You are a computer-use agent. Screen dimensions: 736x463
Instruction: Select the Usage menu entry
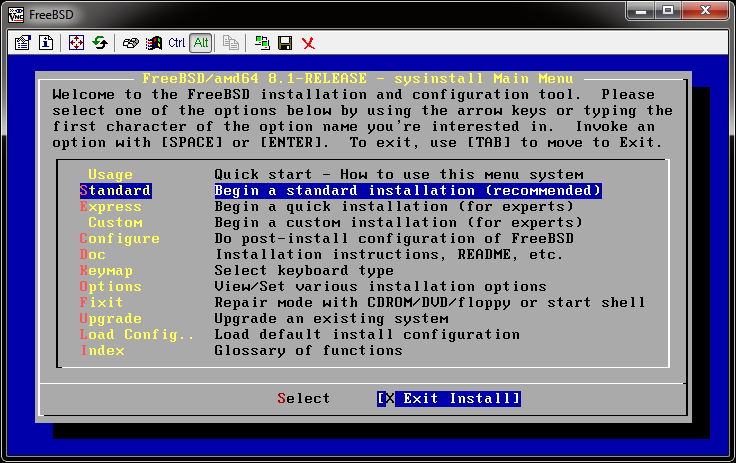[x=110, y=174]
